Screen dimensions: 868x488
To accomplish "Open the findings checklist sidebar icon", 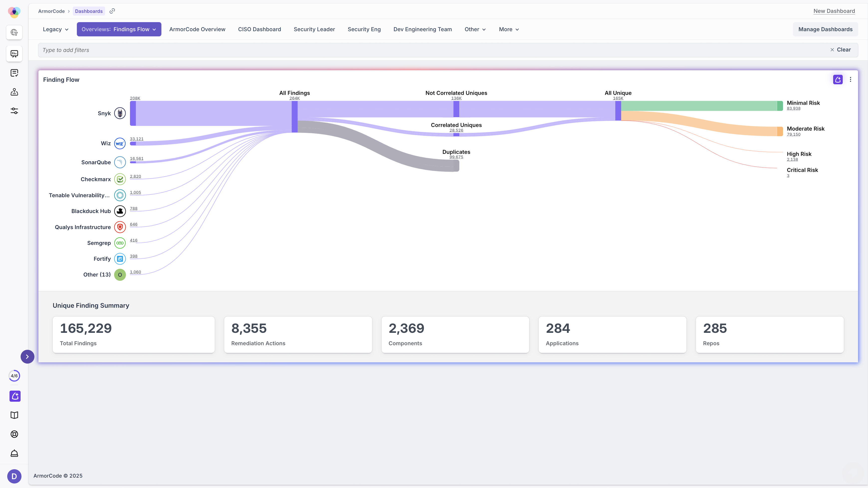I will coord(14,73).
